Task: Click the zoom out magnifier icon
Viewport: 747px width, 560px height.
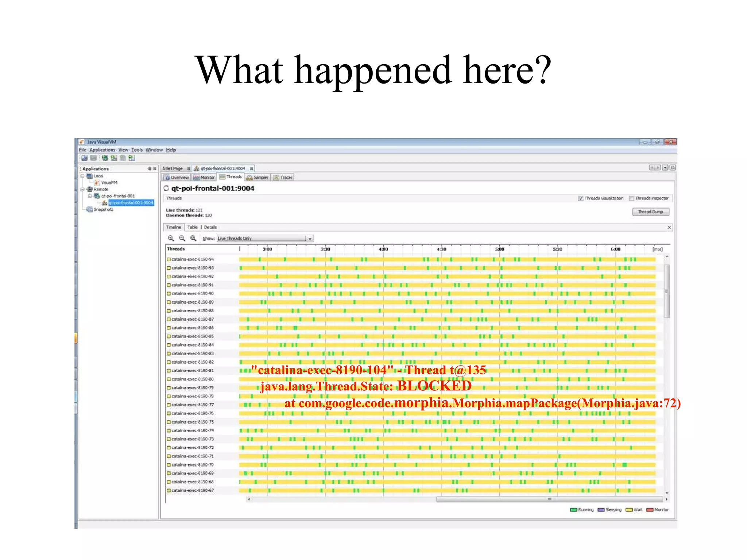Action: pyautogui.click(x=182, y=238)
